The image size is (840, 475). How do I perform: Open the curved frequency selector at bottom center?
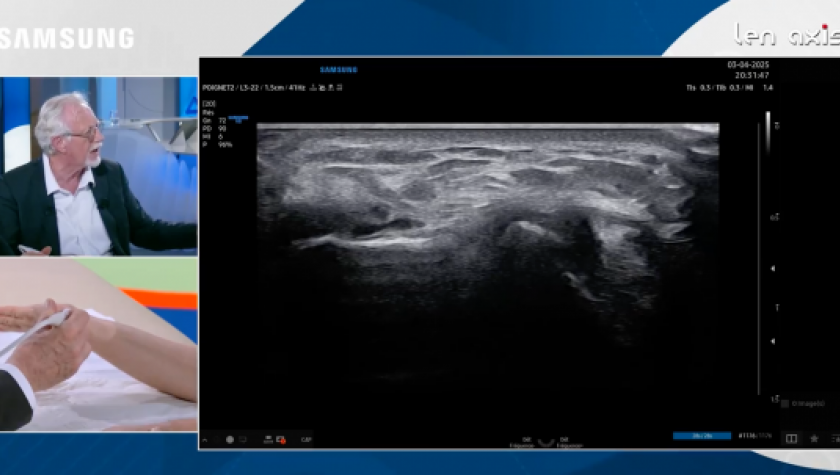[x=545, y=440]
